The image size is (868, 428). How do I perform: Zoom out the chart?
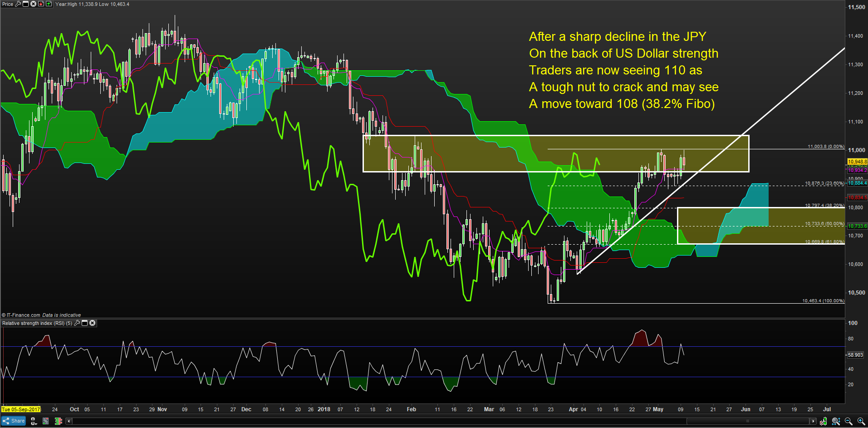pos(848,421)
